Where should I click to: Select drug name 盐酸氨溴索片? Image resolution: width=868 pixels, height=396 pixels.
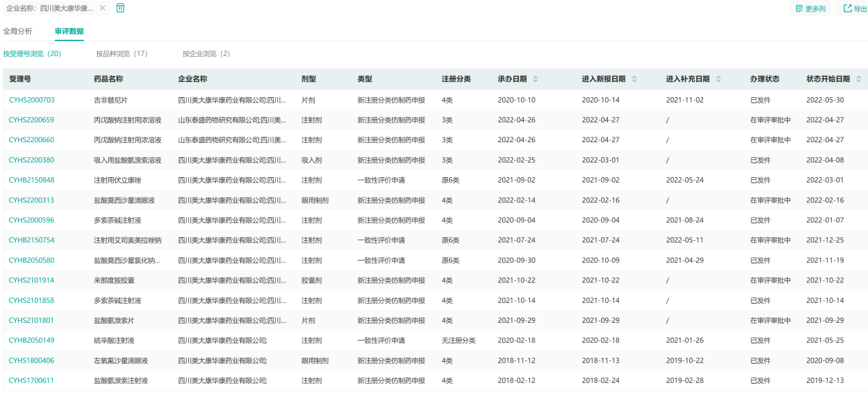coord(114,320)
